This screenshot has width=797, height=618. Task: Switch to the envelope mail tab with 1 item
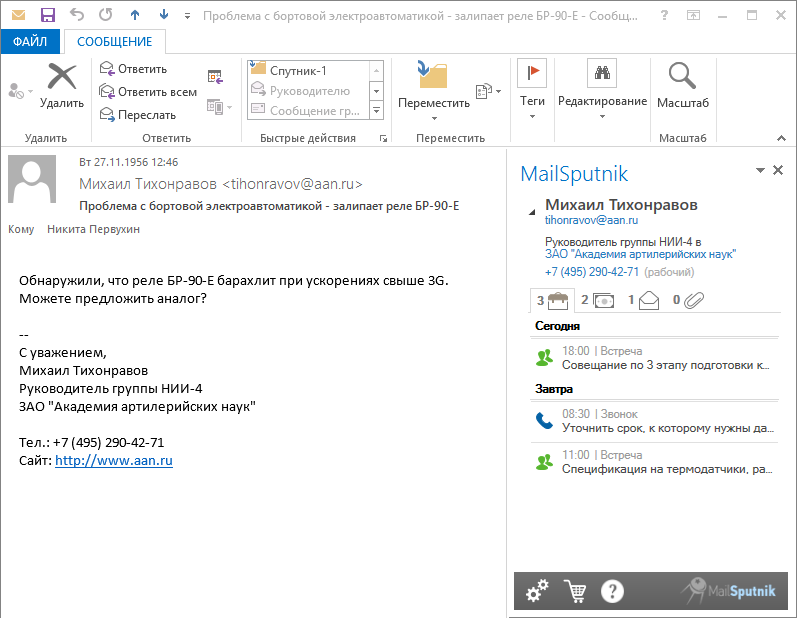coord(643,300)
